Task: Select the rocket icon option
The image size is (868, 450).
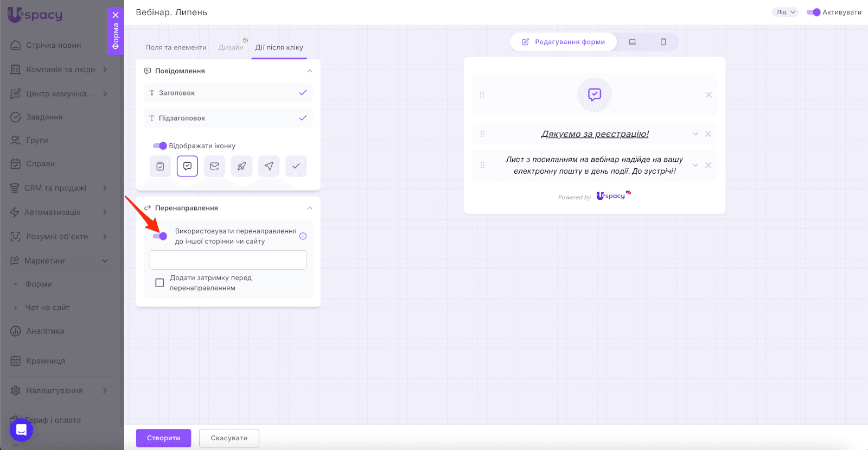Action: pyautogui.click(x=241, y=166)
